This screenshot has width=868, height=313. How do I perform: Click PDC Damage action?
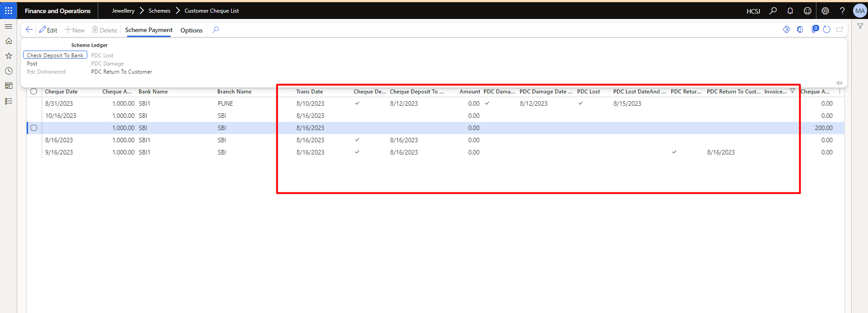click(x=107, y=64)
